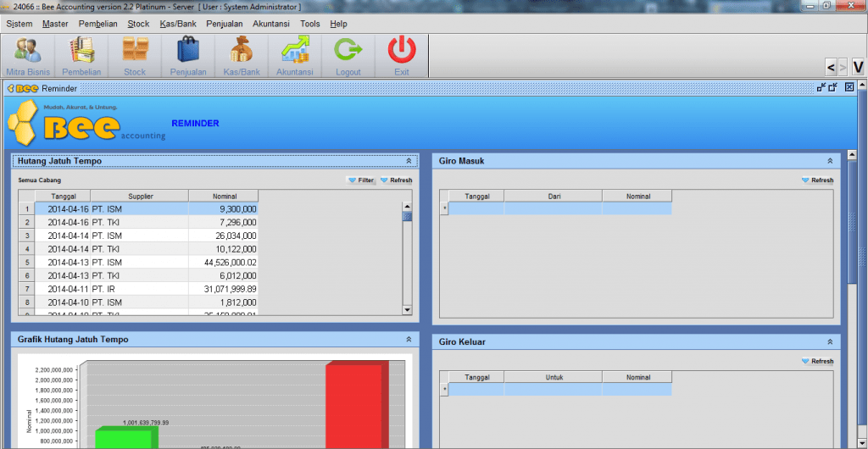Sort Hutang table by Supplier column header
Image resolution: width=868 pixels, height=449 pixels.
coord(140,197)
